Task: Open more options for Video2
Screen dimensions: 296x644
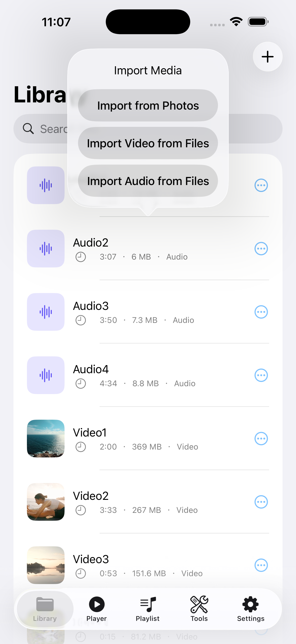Action: tap(261, 502)
